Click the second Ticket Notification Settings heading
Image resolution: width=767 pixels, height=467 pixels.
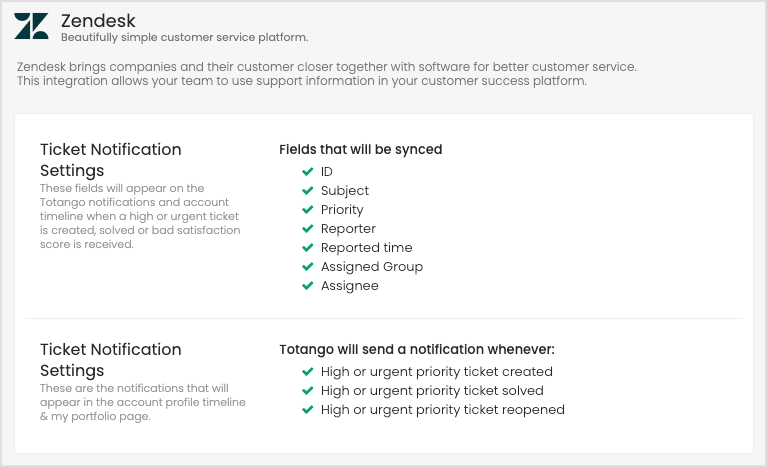111,360
